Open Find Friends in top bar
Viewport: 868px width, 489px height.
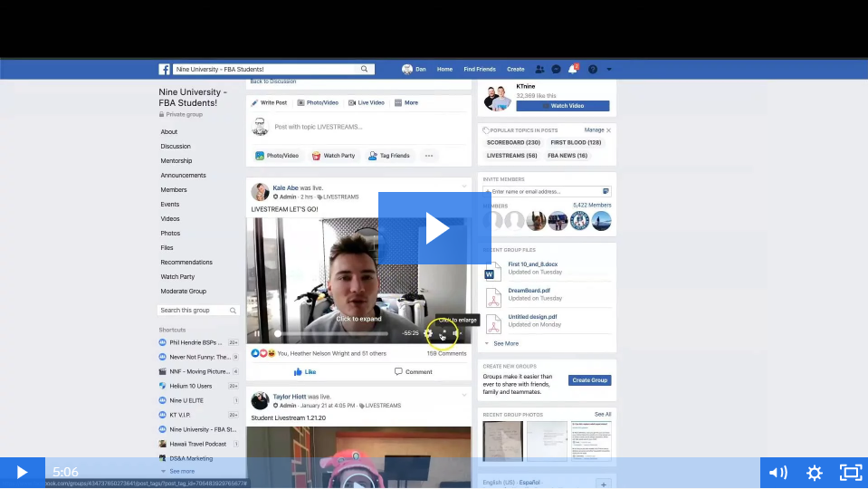480,69
